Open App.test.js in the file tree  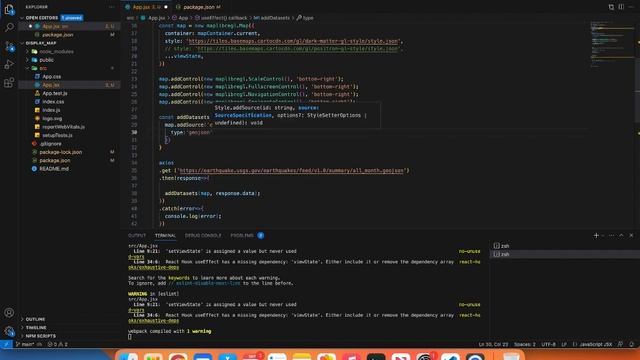(x=55, y=93)
